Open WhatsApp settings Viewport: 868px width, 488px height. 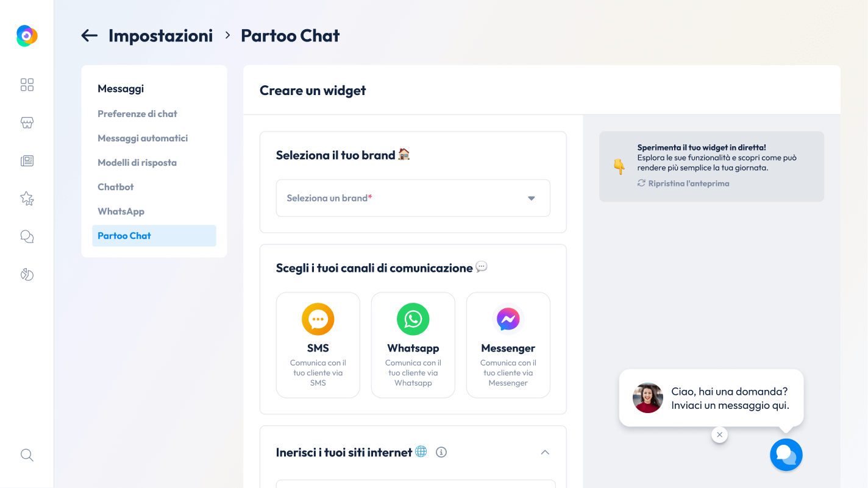(121, 211)
